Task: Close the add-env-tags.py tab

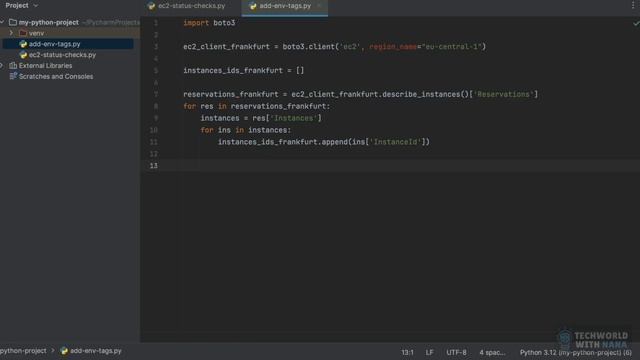Action: [x=319, y=6]
